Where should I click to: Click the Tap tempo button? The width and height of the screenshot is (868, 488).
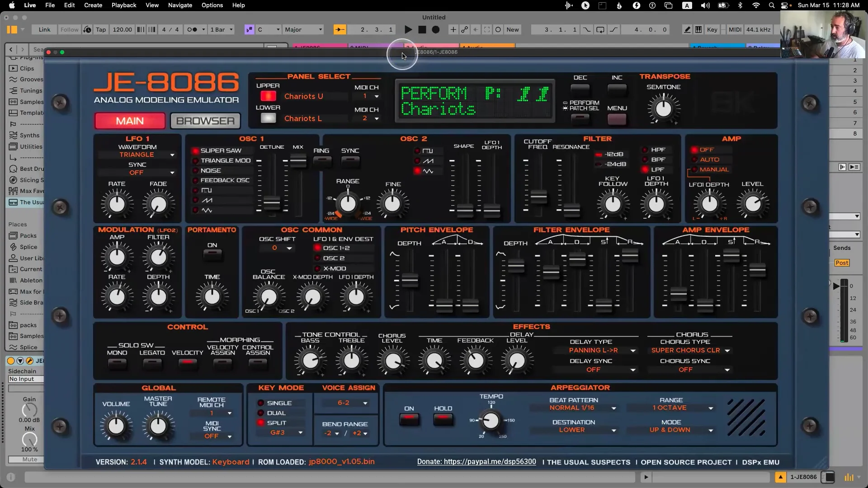coord(101,30)
